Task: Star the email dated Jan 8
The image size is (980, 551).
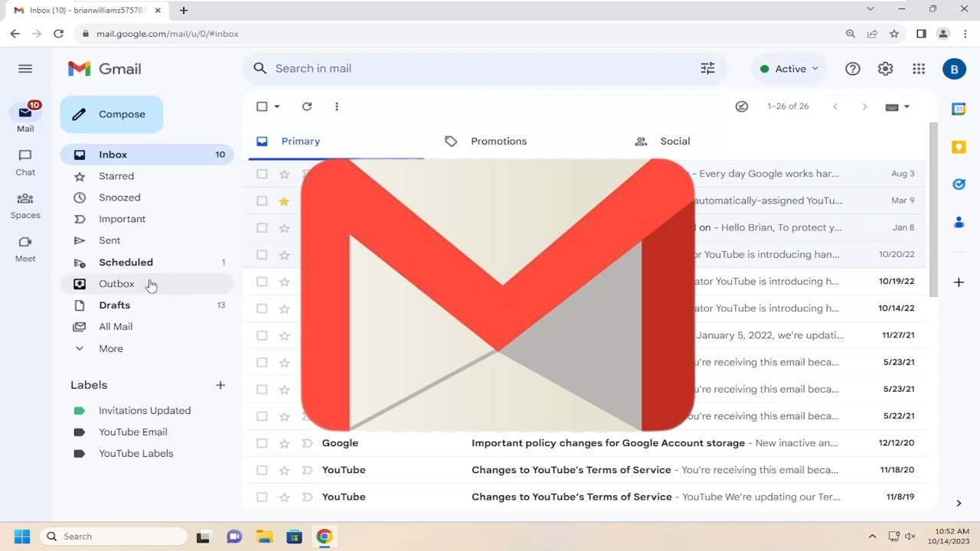Action: pos(284,227)
